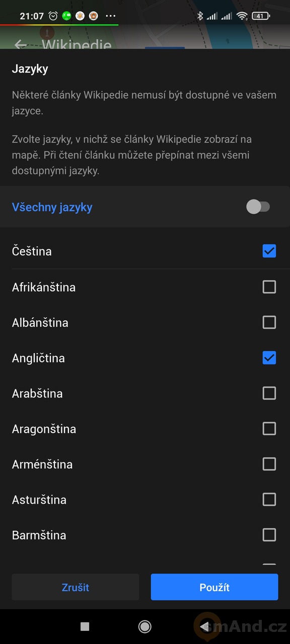Check the Afrikánština checkbox
Screen dimensions: 290x644
tap(269, 287)
